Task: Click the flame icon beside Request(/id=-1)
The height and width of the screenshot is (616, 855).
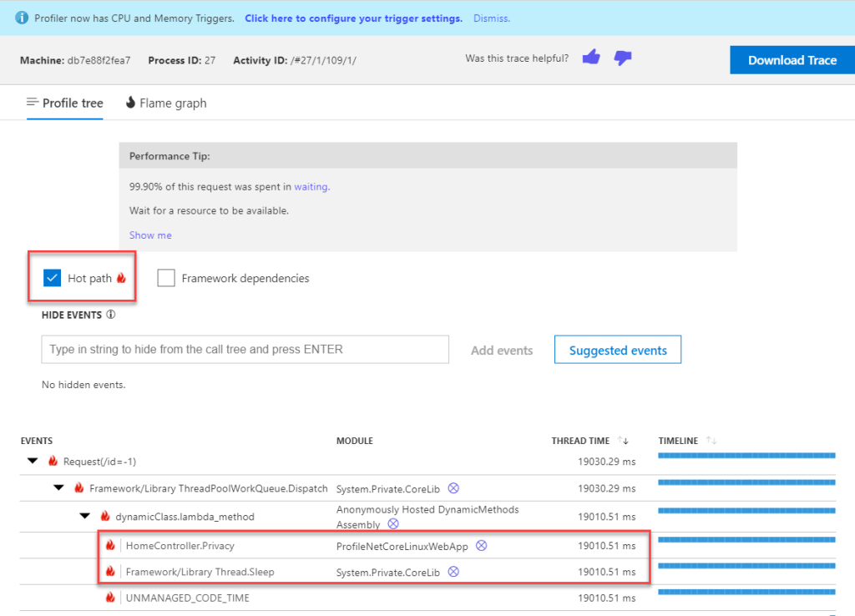Action: [x=52, y=461]
